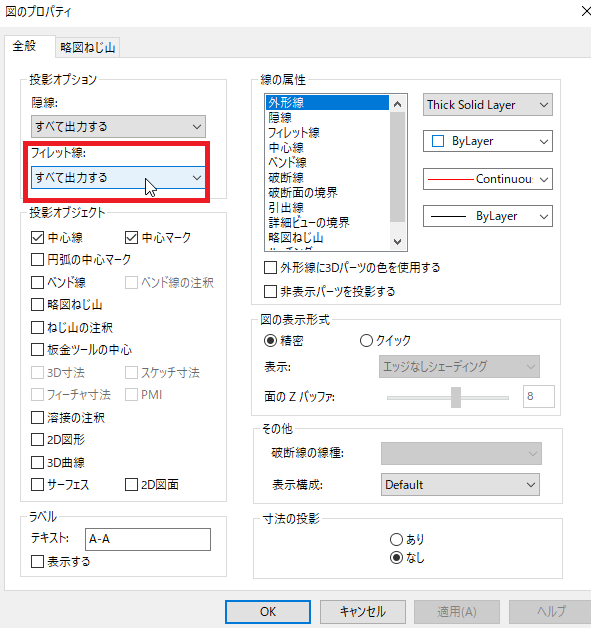Click the OK button
591x628 pixels.
(x=268, y=612)
